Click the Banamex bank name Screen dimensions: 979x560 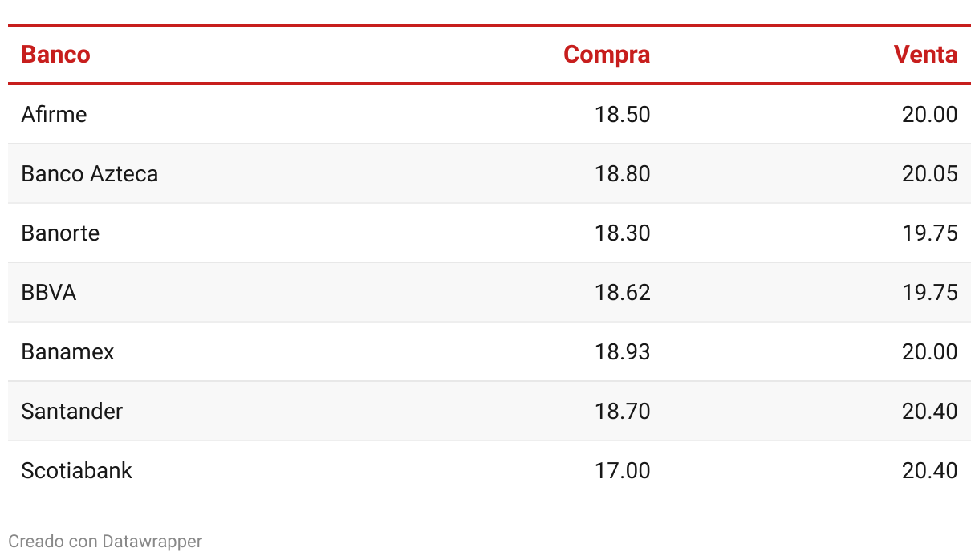tap(68, 351)
